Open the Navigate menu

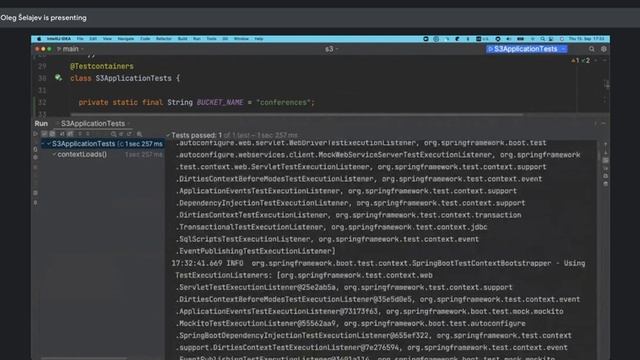(x=126, y=39)
